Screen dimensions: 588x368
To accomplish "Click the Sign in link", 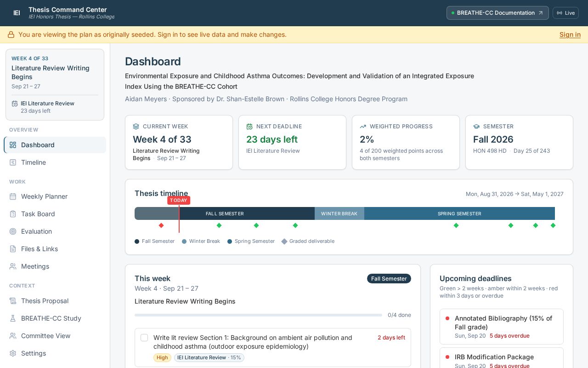I will pos(570,34).
